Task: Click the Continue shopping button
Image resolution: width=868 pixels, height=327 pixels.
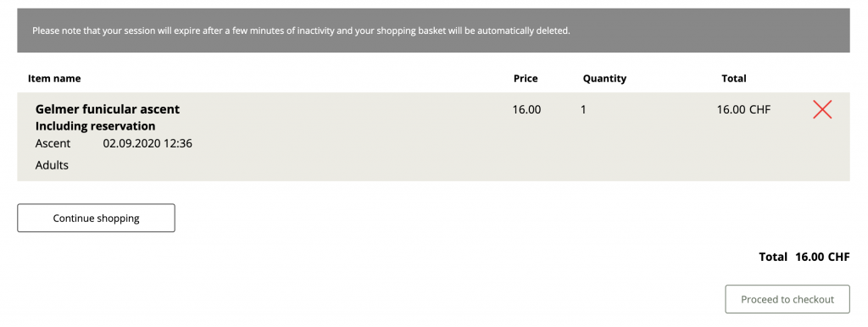Action: click(x=97, y=218)
